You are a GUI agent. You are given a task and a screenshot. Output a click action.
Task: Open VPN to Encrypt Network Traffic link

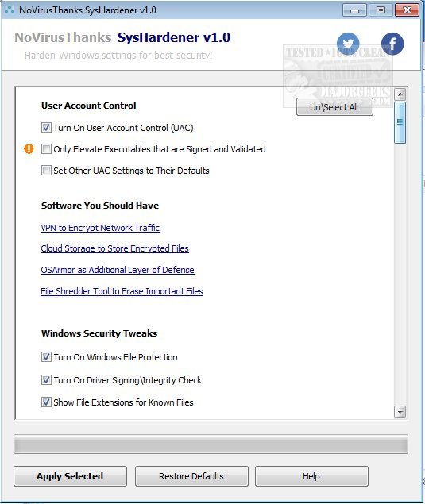click(x=100, y=228)
